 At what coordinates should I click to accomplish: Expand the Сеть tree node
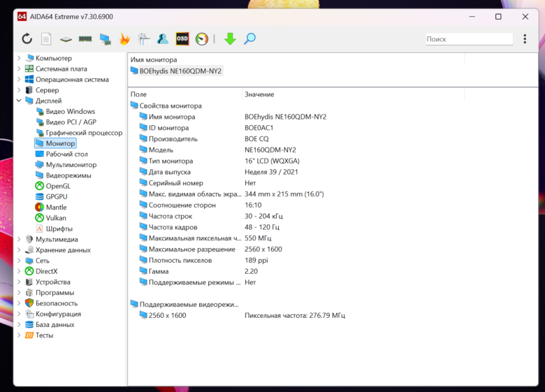coord(19,261)
